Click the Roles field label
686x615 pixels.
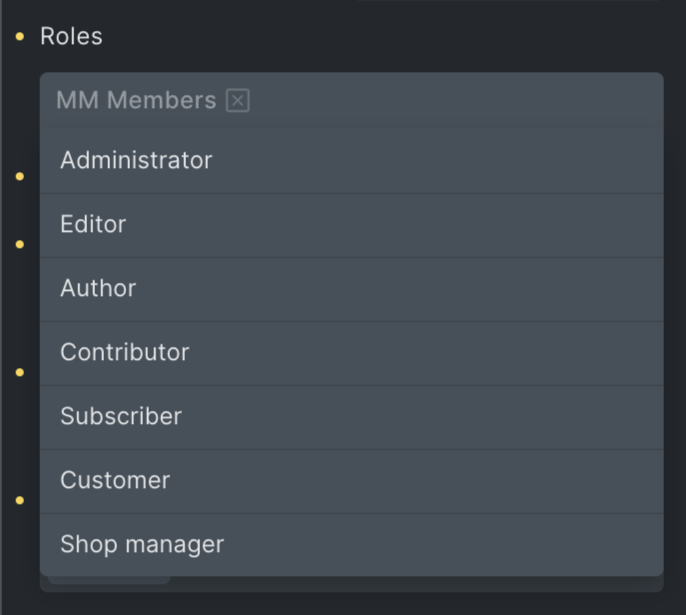click(x=71, y=37)
